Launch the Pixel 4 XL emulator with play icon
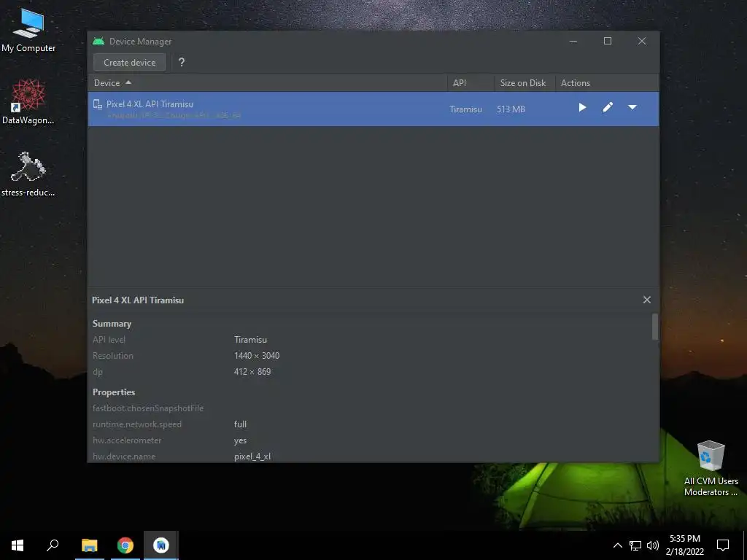This screenshot has height=560, width=747. pos(582,108)
